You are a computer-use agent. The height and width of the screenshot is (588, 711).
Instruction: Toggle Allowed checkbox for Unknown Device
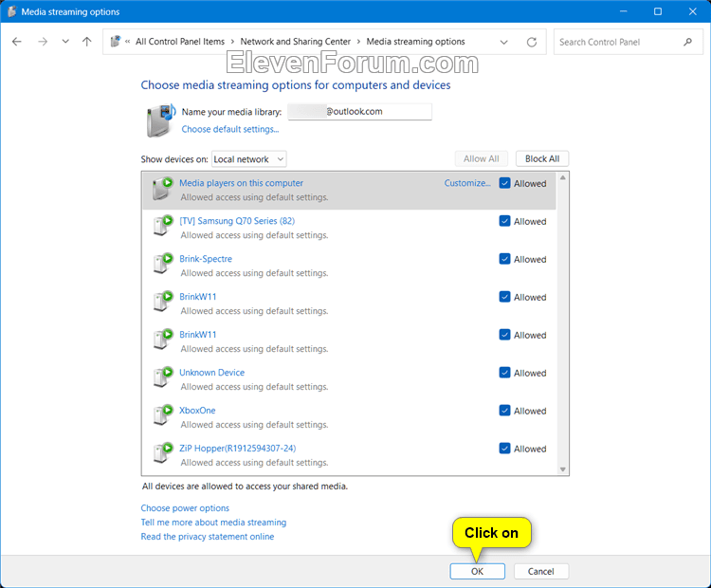coord(504,373)
